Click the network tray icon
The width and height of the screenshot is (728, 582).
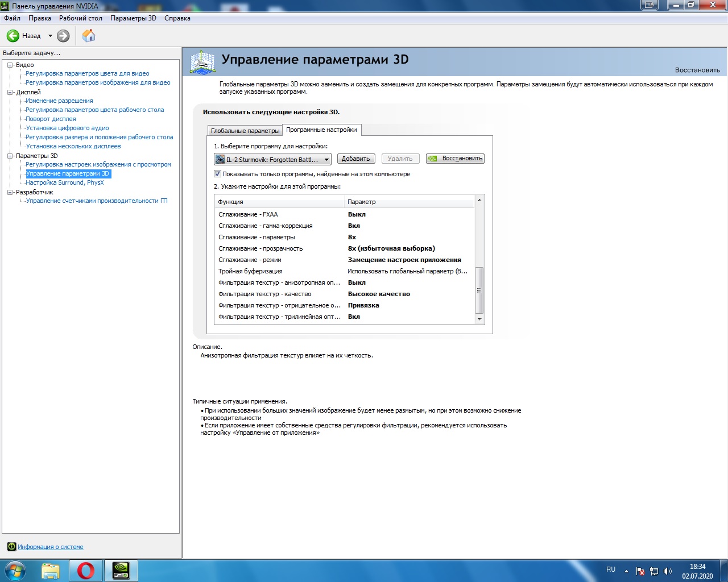click(x=654, y=571)
